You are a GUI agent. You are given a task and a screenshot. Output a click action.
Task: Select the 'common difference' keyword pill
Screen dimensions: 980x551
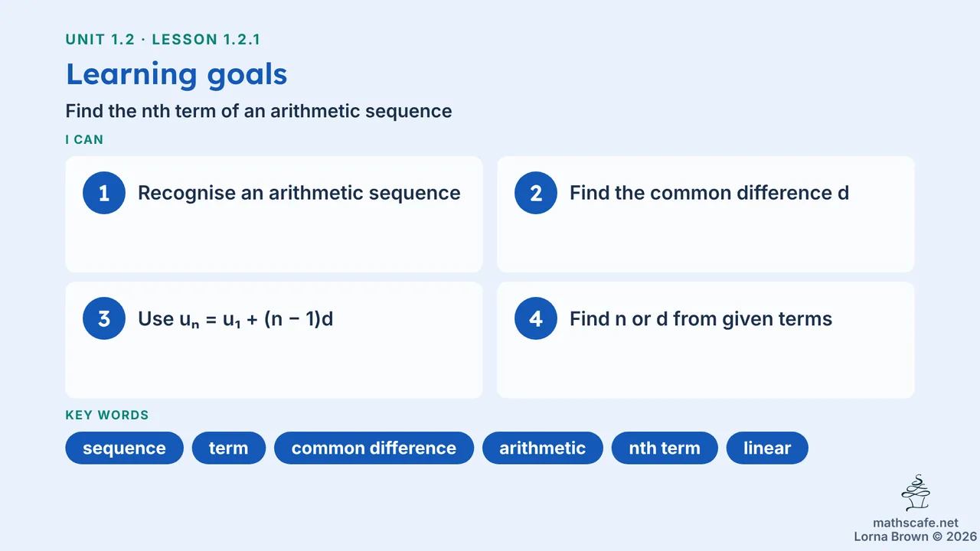[374, 448]
